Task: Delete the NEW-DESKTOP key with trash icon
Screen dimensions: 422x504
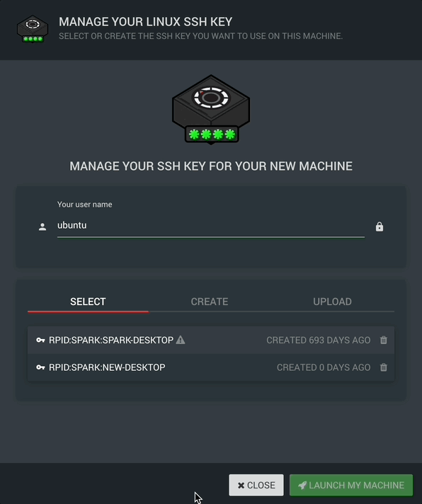Action: point(384,367)
